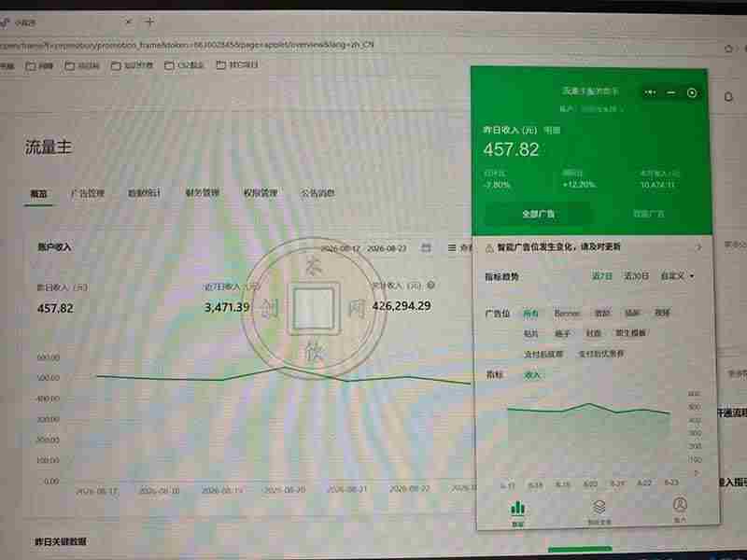The height and width of the screenshot is (560, 747).
Task: Open the bell notifications icon
Action: pos(728,97)
